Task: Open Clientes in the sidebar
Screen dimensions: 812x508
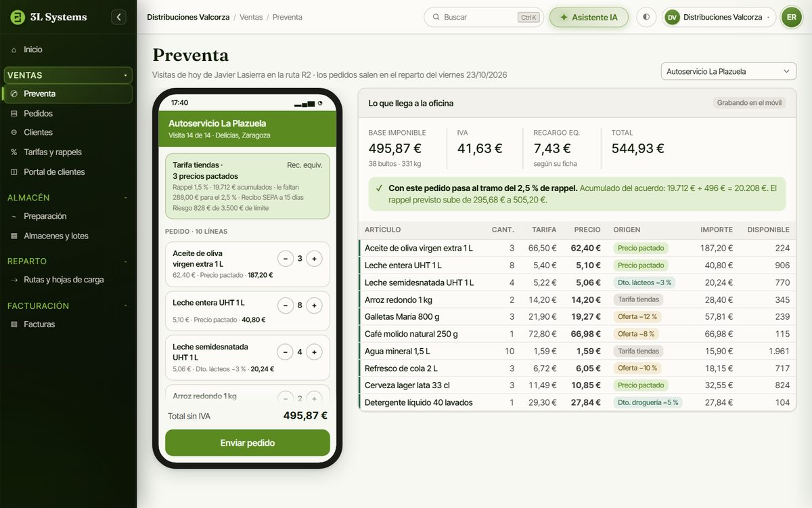Action: 68,132
